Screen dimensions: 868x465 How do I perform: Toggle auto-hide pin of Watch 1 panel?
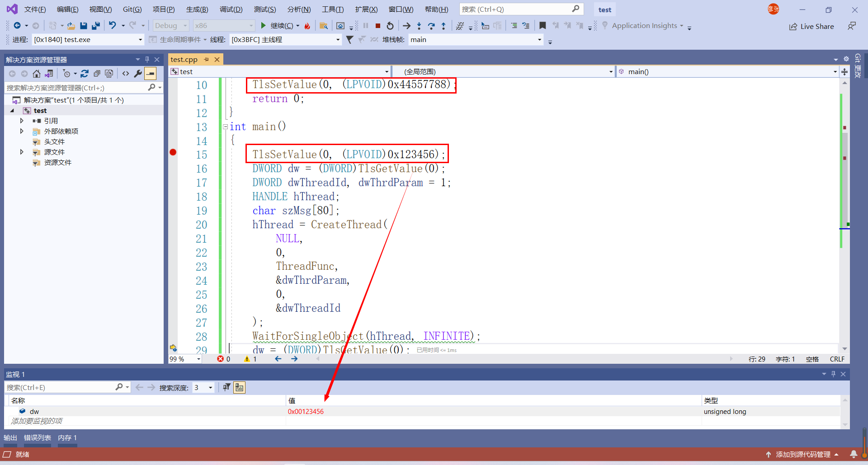pos(833,374)
